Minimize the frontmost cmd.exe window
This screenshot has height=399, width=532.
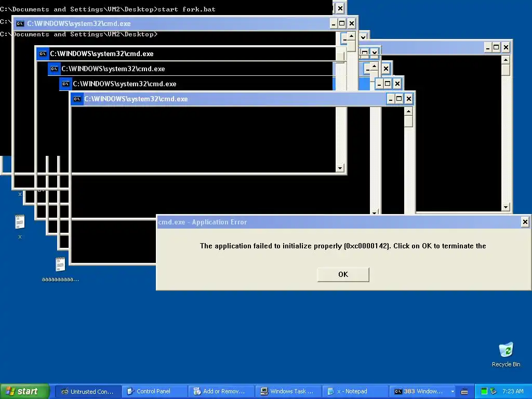pos(391,99)
